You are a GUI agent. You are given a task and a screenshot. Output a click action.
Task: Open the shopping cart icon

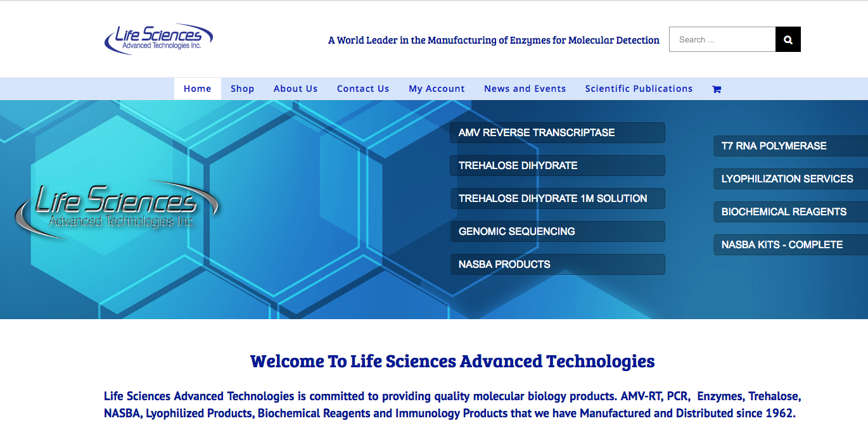point(717,89)
